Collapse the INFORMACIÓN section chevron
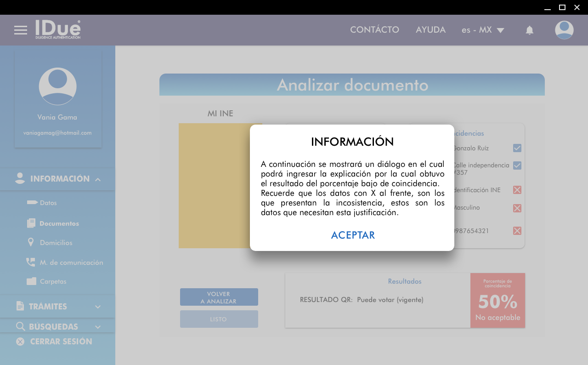This screenshot has height=365, width=588. [98, 179]
